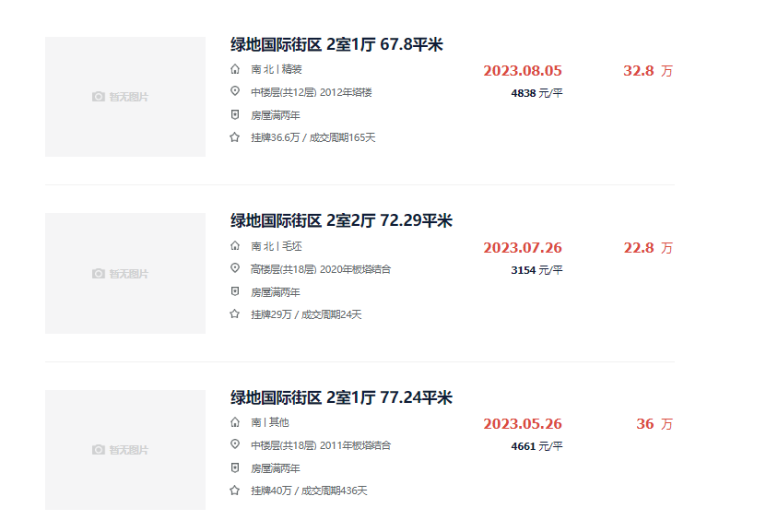
Task: Click star icon next to 挂牌36.6万
Action: coord(235,137)
